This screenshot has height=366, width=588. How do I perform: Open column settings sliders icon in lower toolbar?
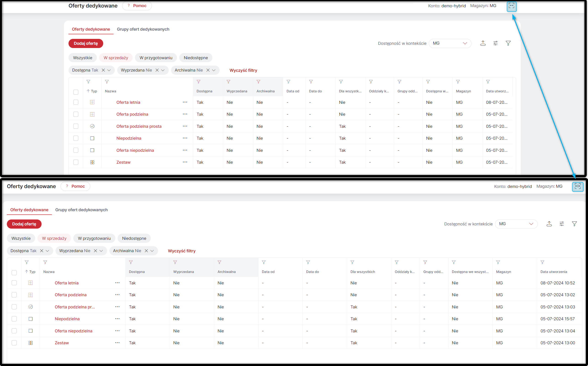[x=562, y=224]
